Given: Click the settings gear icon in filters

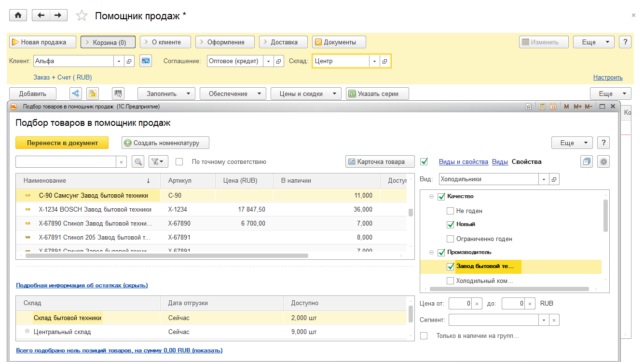Looking at the screenshot, I should tap(603, 162).
